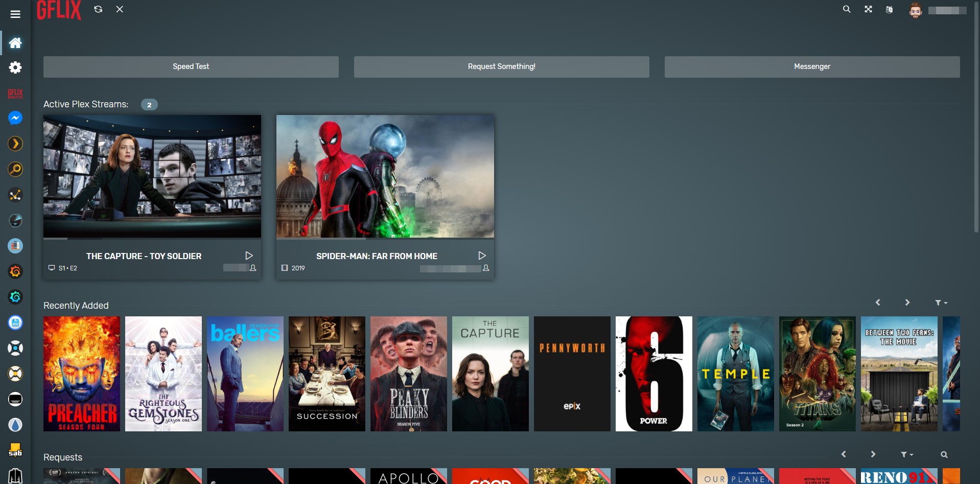Open the language translate icon

(x=889, y=10)
